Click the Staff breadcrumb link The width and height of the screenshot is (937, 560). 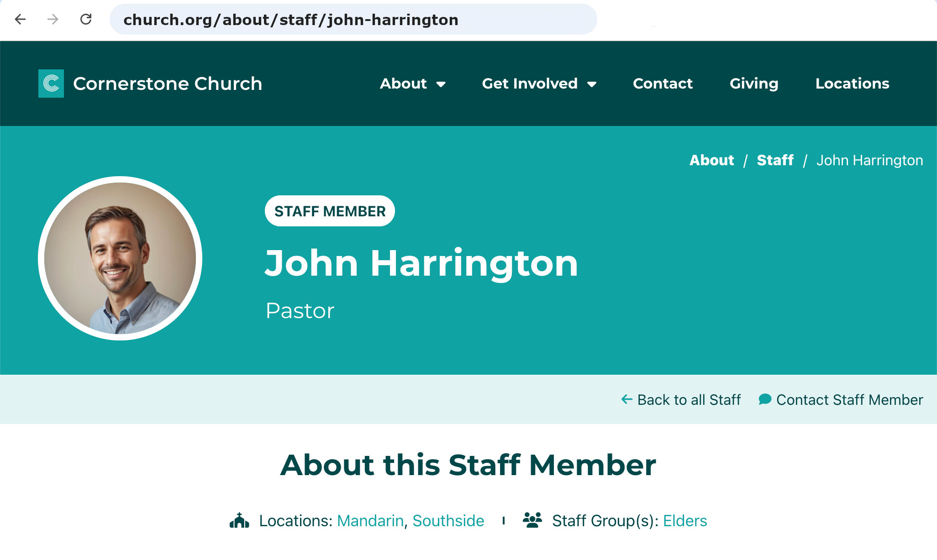[x=775, y=160]
